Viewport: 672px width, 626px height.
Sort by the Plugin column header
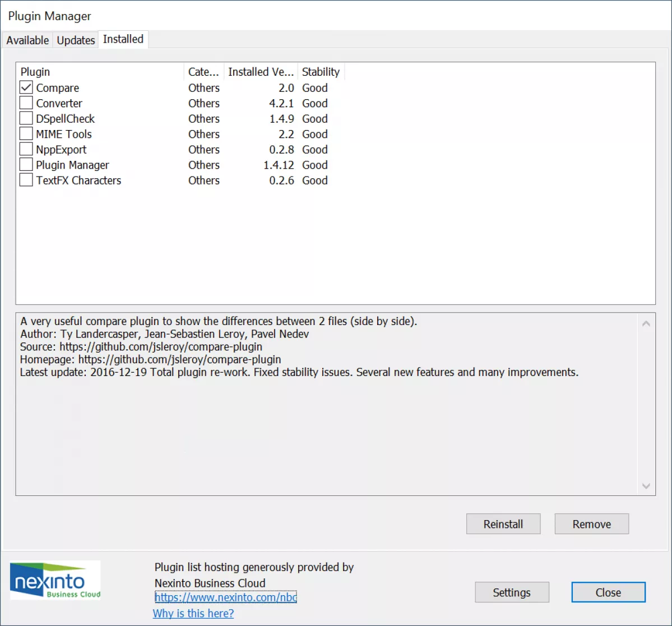coord(100,72)
